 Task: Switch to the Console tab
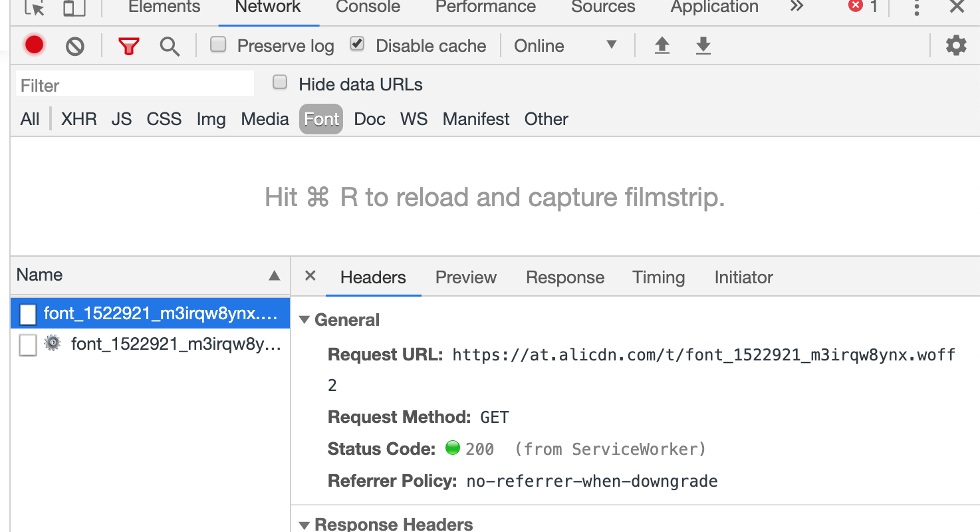point(368,7)
